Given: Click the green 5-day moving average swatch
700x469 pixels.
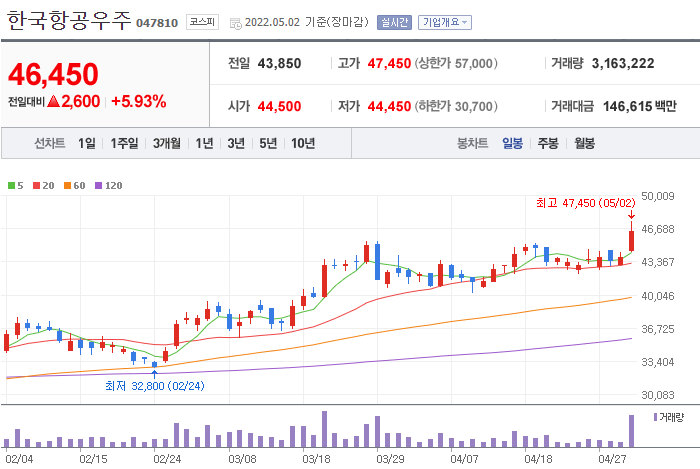Looking at the screenshot, I should coord(12,186).
